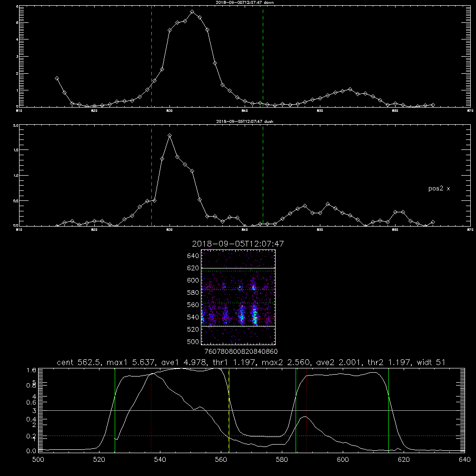Click bottom plot x-axis label 500
The height and width of the screenshot is (476, 476).
(38, 460)
